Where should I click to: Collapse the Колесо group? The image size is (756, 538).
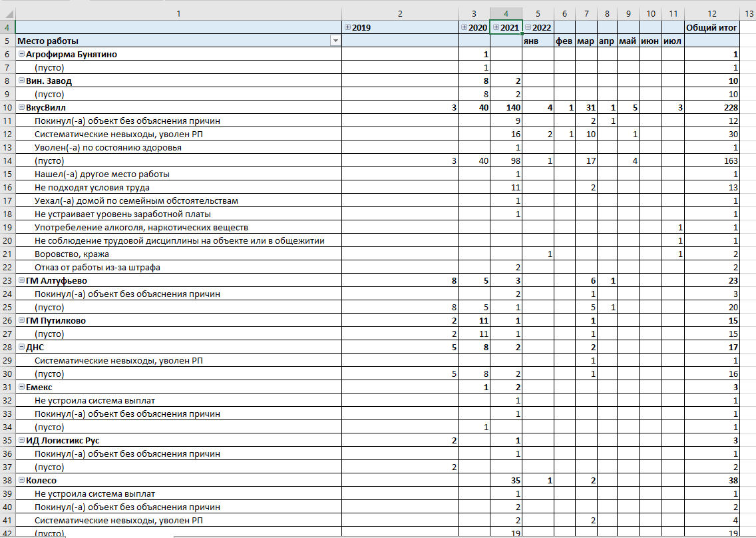pos(21,480)
